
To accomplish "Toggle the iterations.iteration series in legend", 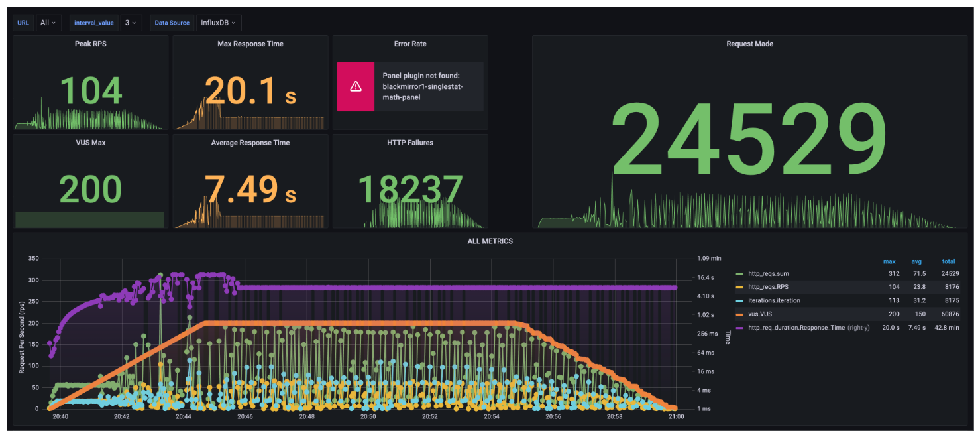I will pos(774,300).
